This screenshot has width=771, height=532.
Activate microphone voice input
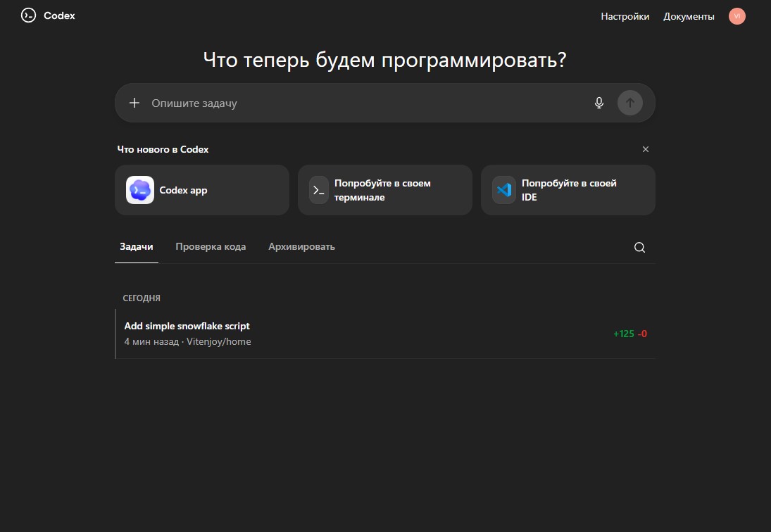tap(599, 103)
